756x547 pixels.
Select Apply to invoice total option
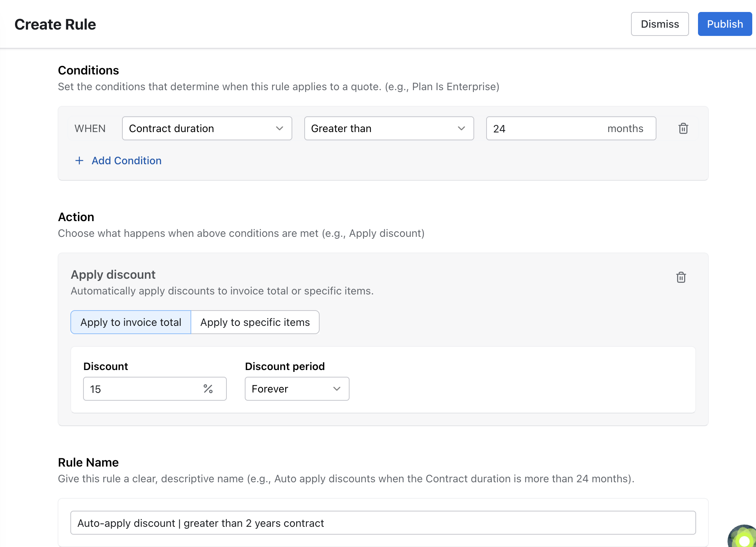[x=131, y=322]
